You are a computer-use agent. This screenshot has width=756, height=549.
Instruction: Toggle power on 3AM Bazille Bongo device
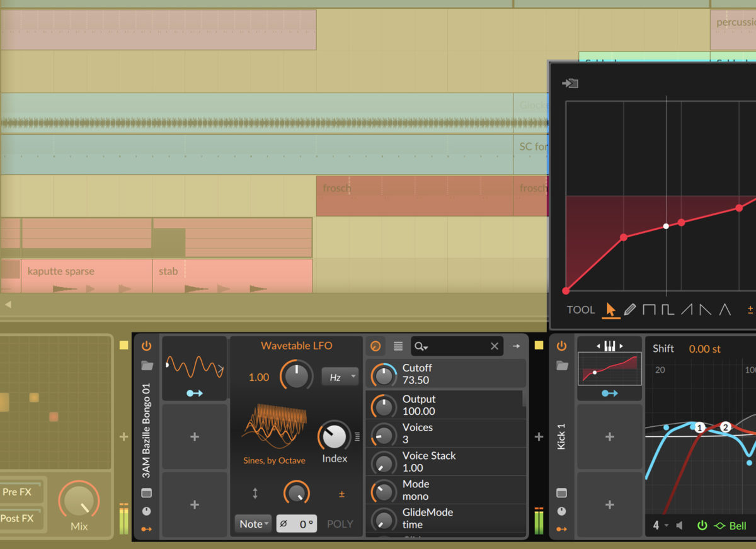coord(147,346)
